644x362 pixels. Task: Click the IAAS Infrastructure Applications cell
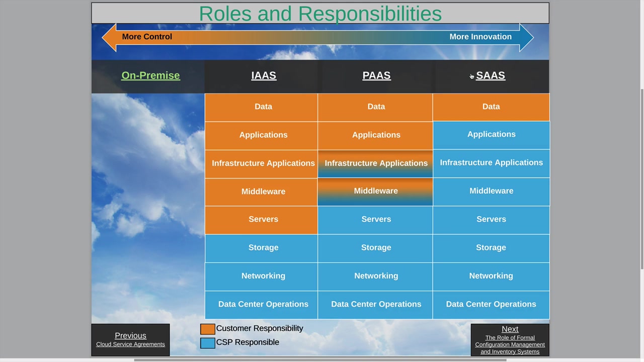(261, 164)
